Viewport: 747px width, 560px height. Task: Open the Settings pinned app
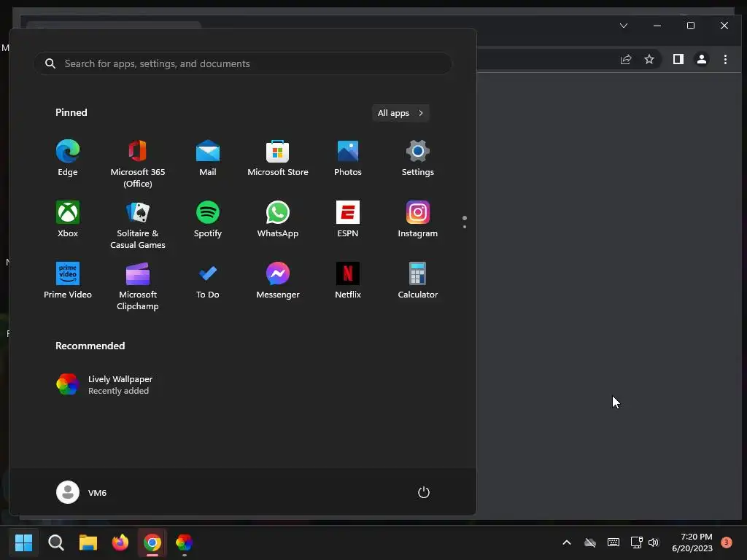point(418,158)
